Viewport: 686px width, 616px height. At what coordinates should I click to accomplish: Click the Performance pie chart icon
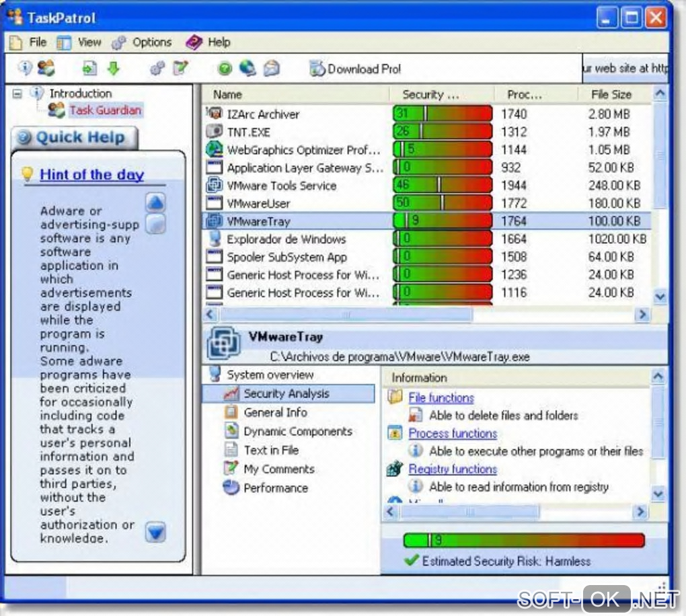(x=231, y=488)
